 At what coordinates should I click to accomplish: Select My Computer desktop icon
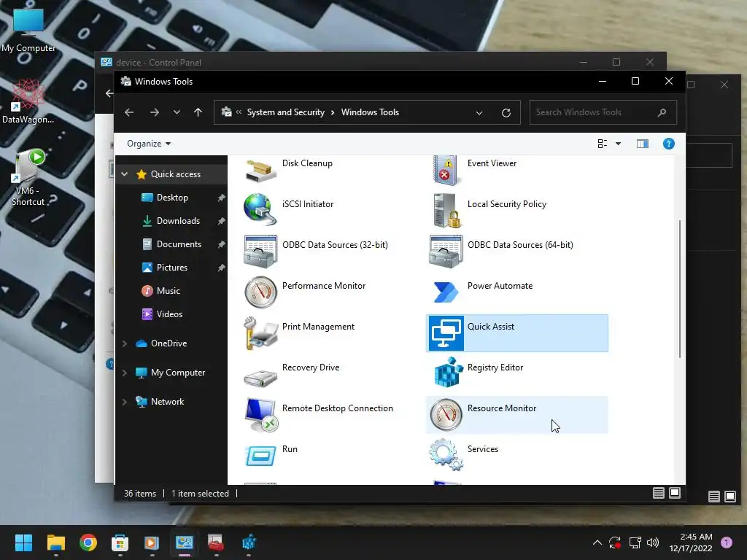tap(28, 29)
